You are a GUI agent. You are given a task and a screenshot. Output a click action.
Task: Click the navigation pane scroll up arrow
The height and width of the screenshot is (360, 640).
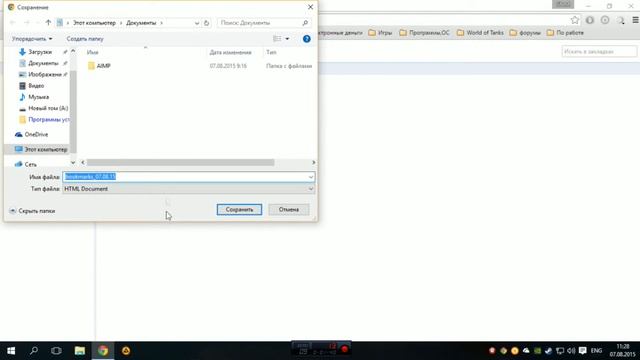(x=73, y=51)
